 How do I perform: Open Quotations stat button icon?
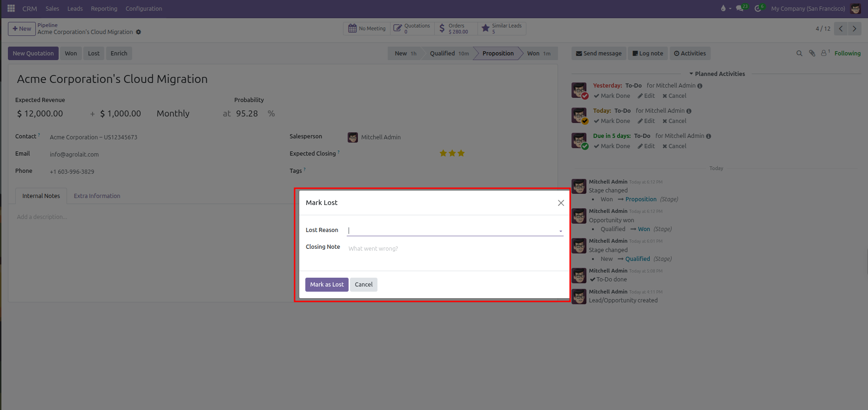pyautogui.click(x=397, y=28)
